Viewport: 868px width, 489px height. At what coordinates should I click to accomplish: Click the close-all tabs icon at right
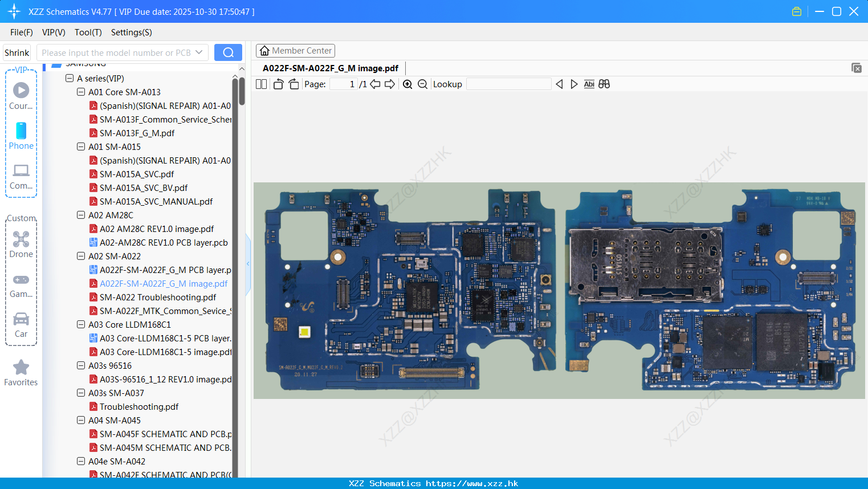click(856, 68)
